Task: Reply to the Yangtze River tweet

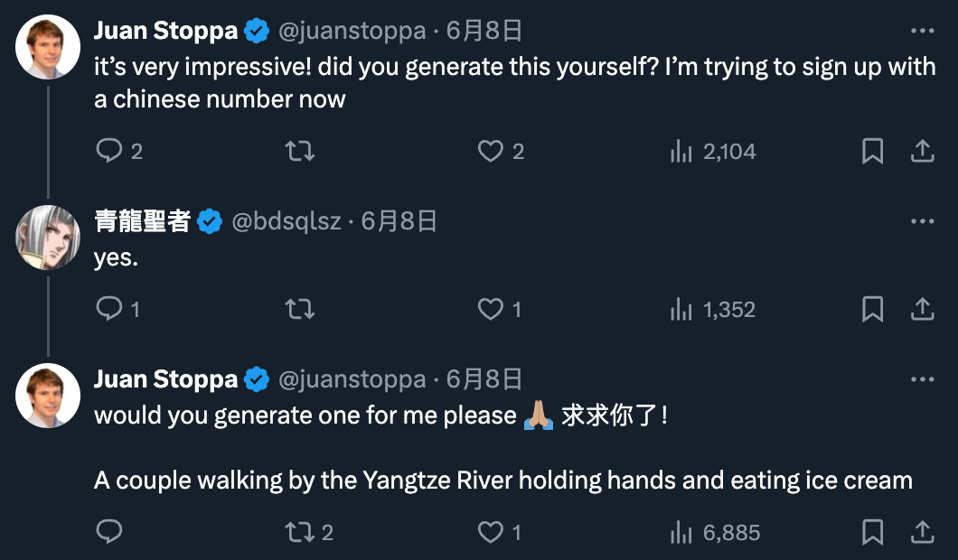Action: point(109,532)
